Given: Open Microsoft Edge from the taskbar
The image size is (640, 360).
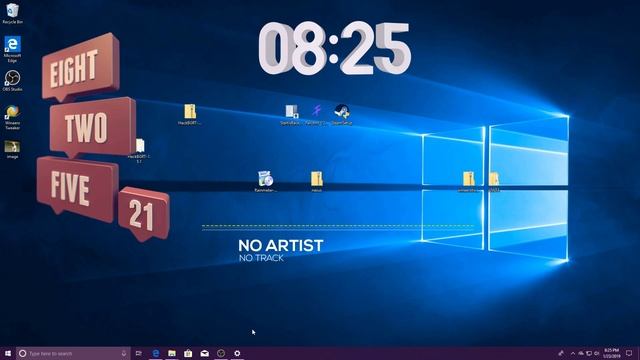Looking at the screenshot, I should click(x=156, y=353).
